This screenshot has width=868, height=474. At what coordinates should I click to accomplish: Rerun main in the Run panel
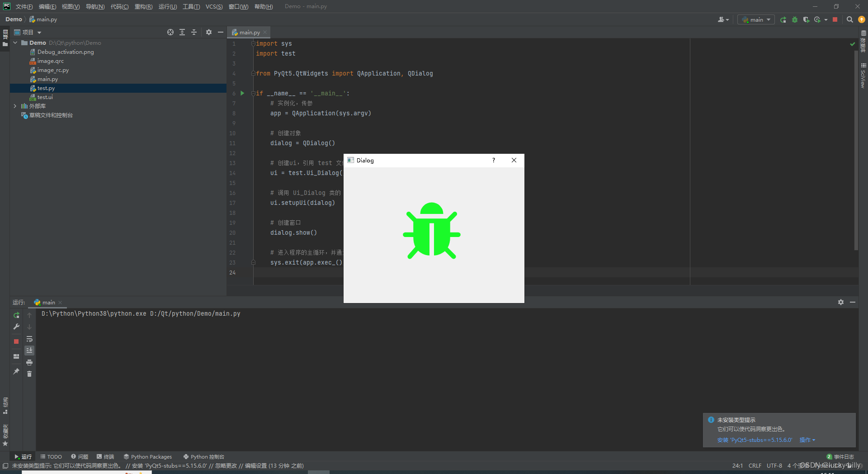(16, 315)
